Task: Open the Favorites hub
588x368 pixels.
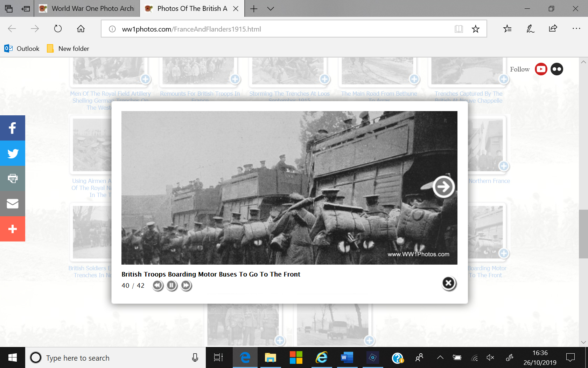Action: pos(507,29)
